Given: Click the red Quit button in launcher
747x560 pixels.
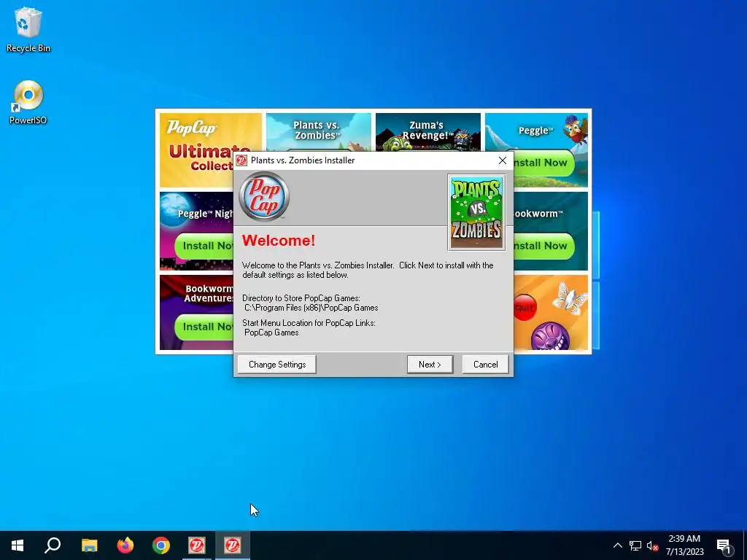Looking at the screenshot, I should (x=525, y=308).
